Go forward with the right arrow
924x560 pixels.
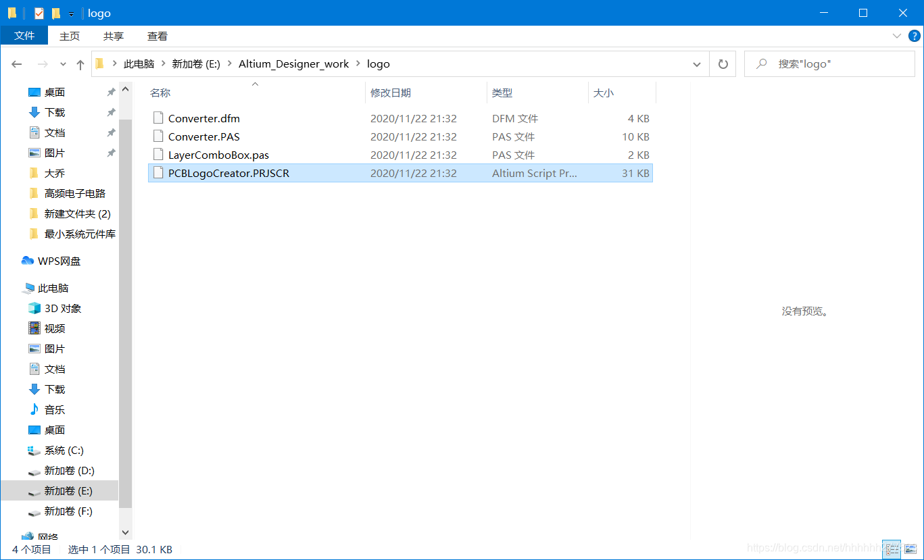[43, 64]
